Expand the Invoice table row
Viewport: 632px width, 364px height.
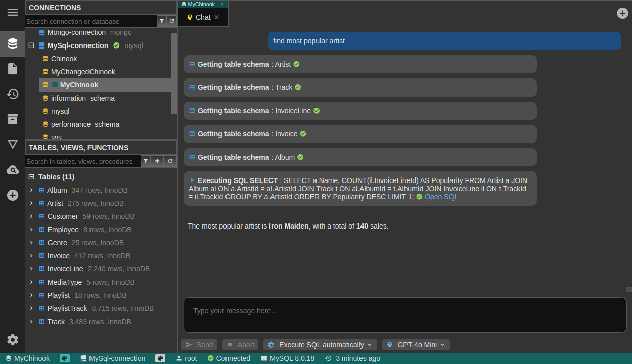[31, 256]
